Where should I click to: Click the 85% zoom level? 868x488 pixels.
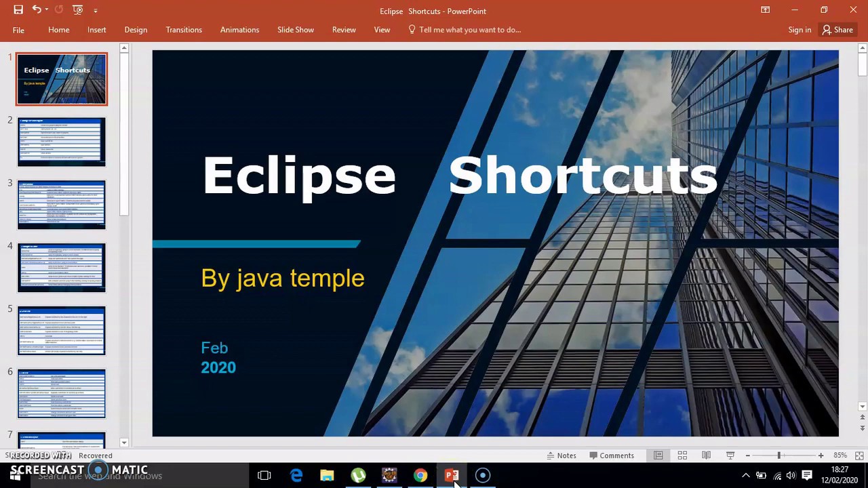840,455
